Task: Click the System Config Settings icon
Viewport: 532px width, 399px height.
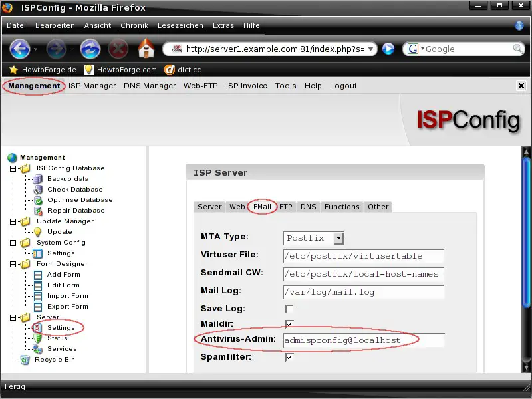Action: tap(38, 253)
